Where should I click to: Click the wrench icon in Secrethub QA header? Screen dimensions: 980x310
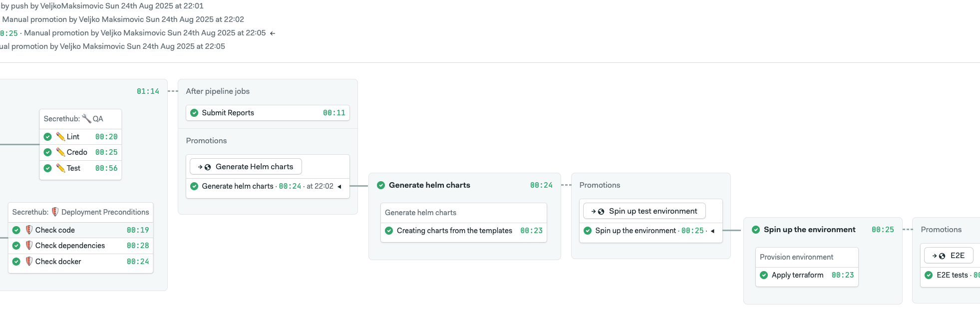coord(86,118)
